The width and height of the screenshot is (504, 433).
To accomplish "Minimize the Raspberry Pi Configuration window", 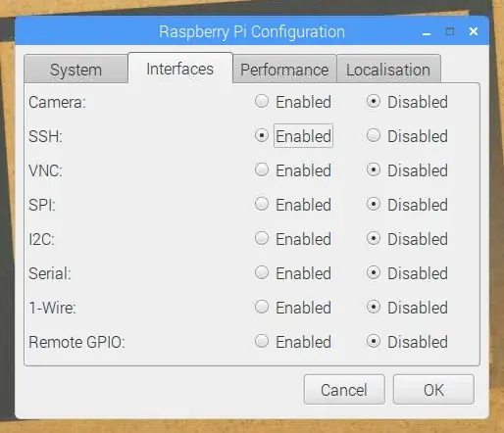I will pos(427,32).
